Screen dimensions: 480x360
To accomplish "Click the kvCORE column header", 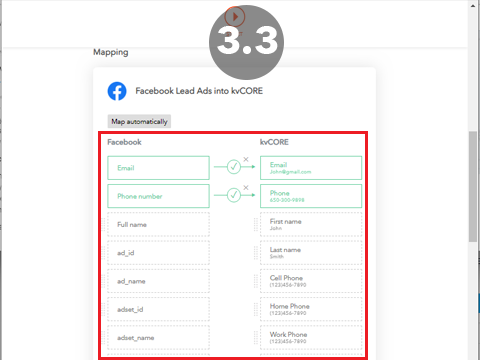I will click(274, 142).
